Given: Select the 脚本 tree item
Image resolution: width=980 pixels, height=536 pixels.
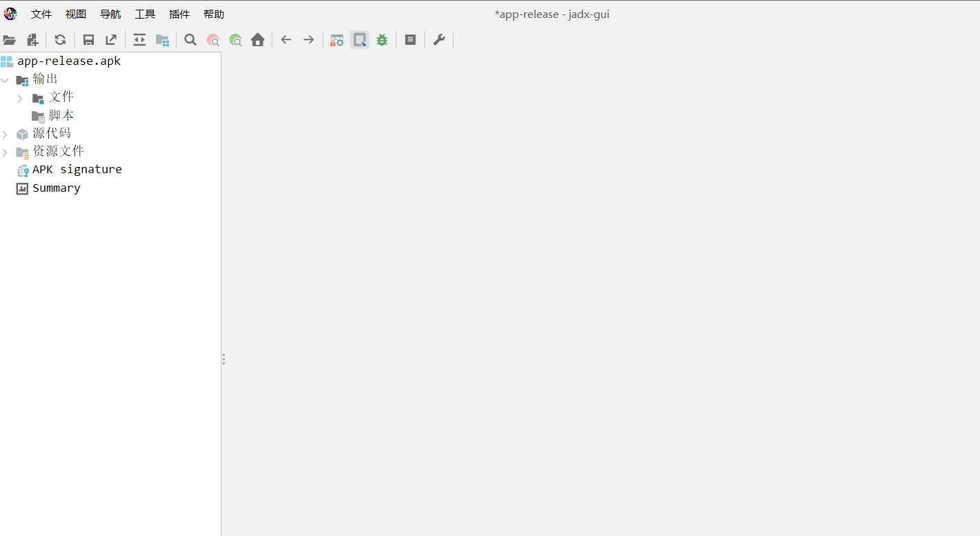Looking at the screenshot, I should [61, 115].
